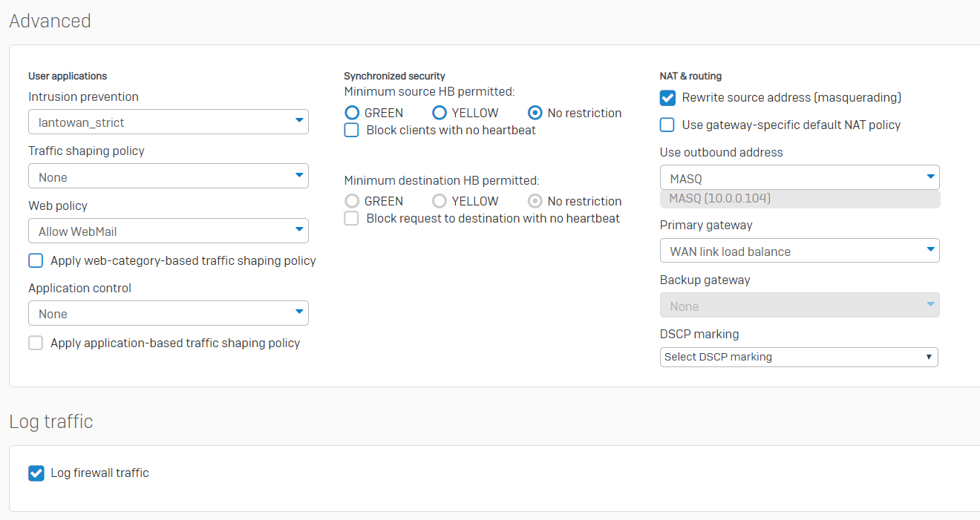This screenshot has height=520, width=980.
Task: Click the MASQ (10.0.0.104) address field
Action: [800, 199]
